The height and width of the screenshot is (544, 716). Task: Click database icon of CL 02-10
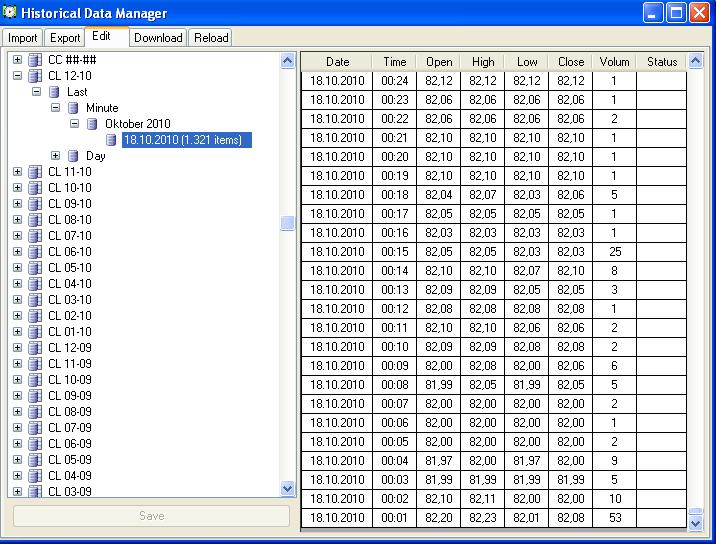click(35, 316)
